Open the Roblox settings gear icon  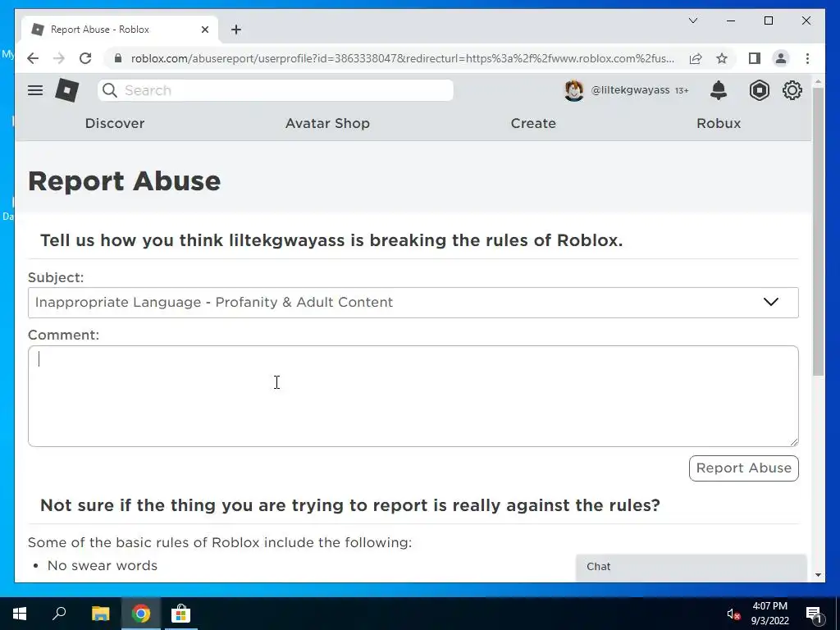(x=792, y=90)
